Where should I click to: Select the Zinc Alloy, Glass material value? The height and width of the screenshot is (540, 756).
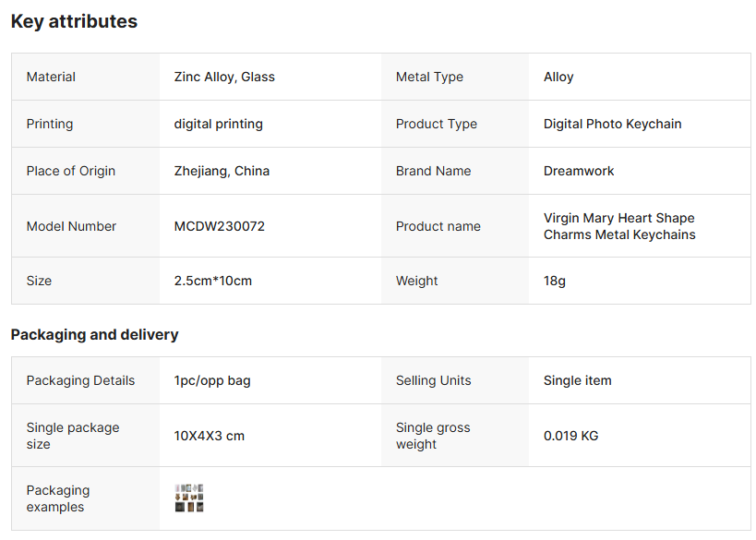pos(224,77)
